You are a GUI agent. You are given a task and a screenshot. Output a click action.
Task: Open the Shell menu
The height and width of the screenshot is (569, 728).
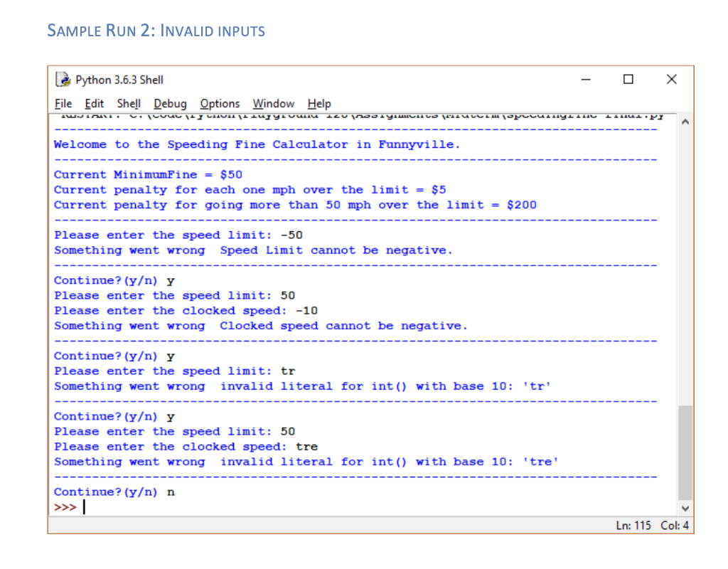(x=128, y=104)
